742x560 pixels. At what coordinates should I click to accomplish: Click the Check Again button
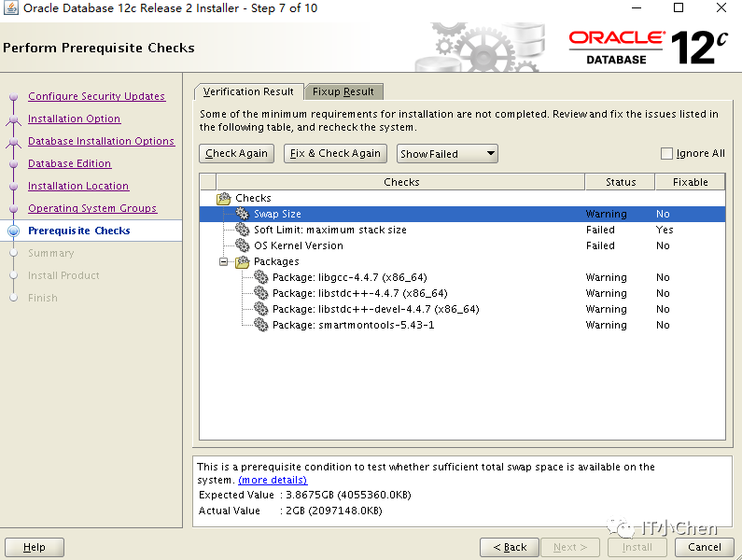tap(237, 153)
